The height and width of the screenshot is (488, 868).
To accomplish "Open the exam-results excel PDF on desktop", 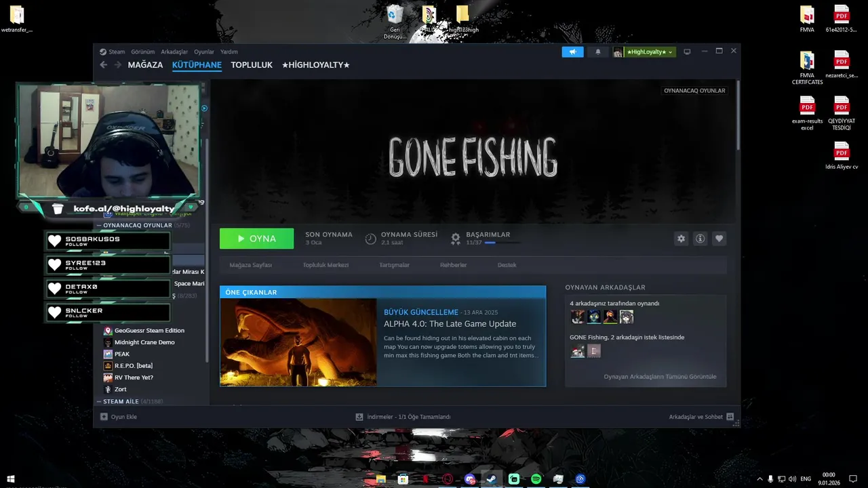I will 807,113.
